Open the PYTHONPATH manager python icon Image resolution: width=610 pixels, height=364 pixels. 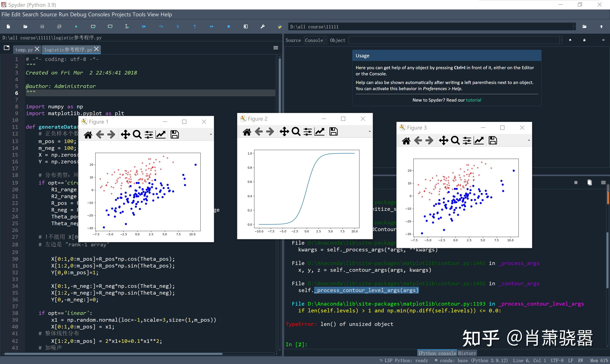coord(279,26)
